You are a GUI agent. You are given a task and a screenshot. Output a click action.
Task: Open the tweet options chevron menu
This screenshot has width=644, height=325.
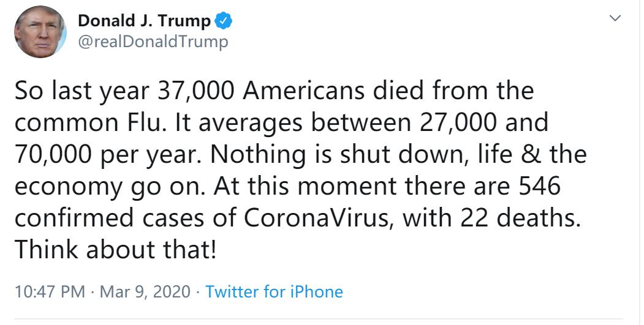point(615,19)
